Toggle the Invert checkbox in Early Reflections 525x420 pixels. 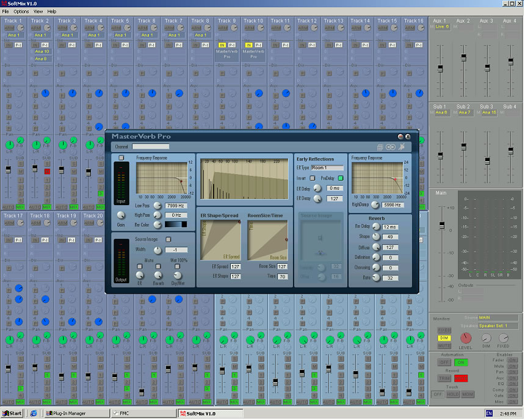click(x=312, y=178)
